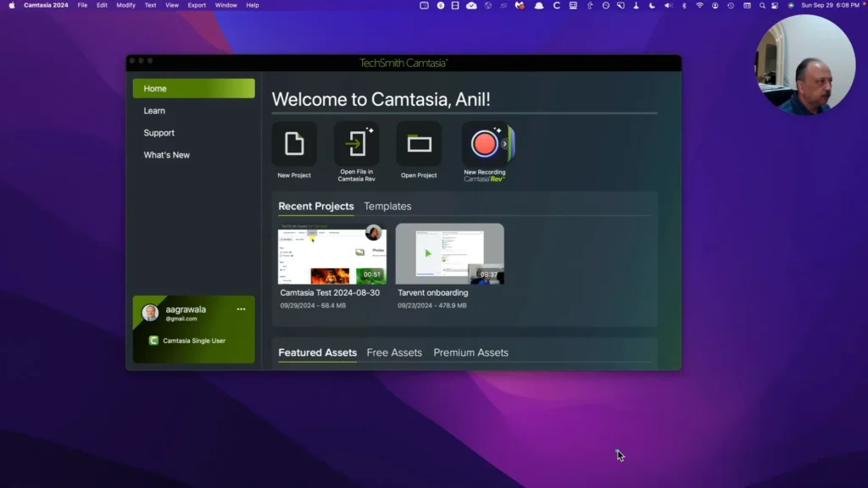Click the Siri icon in menu bar
Screen dimensions: 868x488
pyautogui.click(x=791, y=5)
